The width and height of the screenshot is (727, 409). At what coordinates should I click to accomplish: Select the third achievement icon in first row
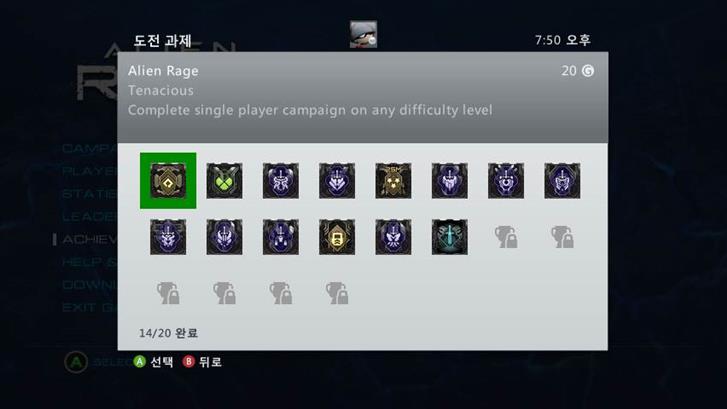tap(281, 181)
